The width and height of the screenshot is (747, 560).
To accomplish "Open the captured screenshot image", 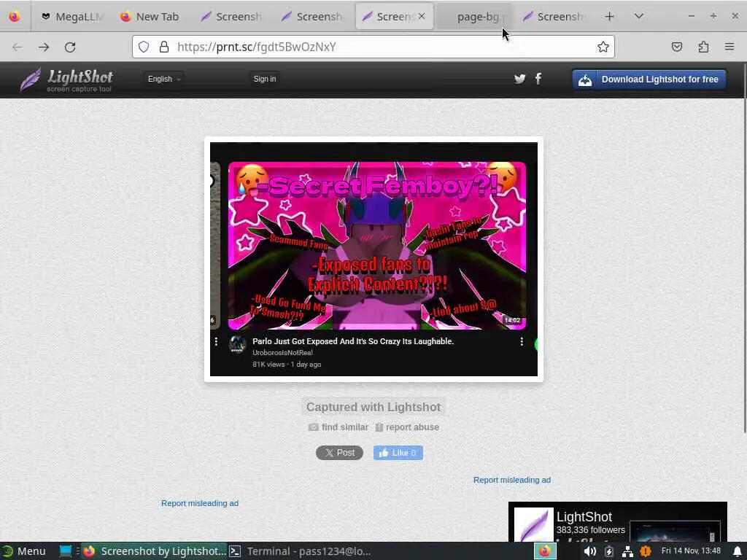I will 373,259.
